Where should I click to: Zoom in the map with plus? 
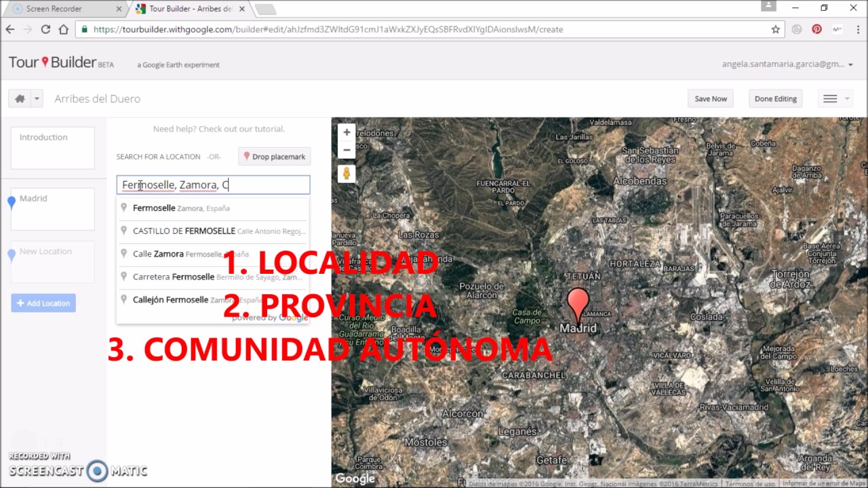point(347,132)
